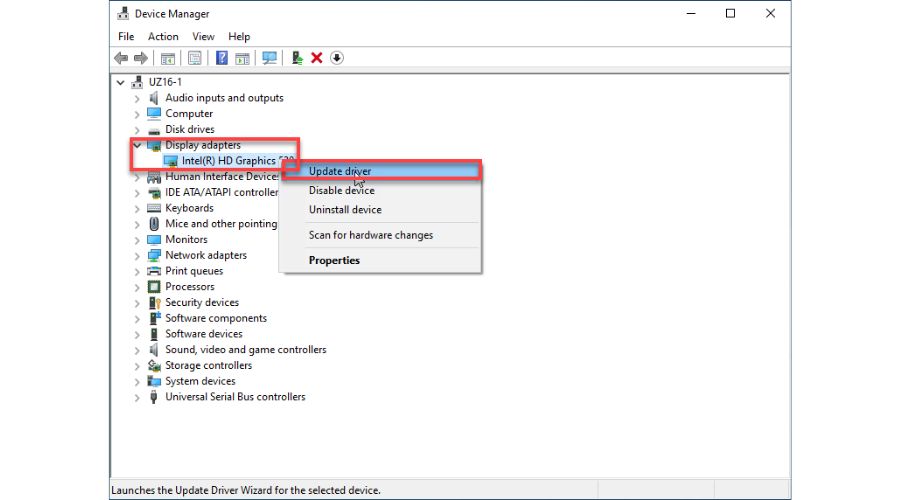Click the Software components icon

(x=154, y=318)
